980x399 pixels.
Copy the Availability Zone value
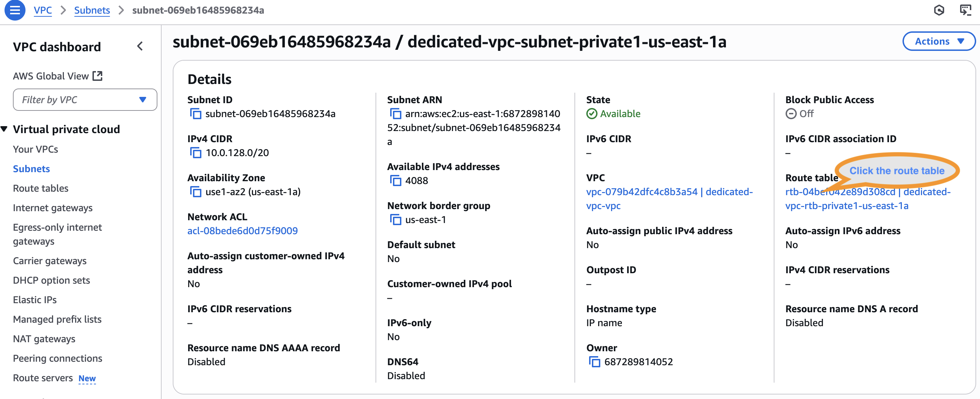[195, 192]
